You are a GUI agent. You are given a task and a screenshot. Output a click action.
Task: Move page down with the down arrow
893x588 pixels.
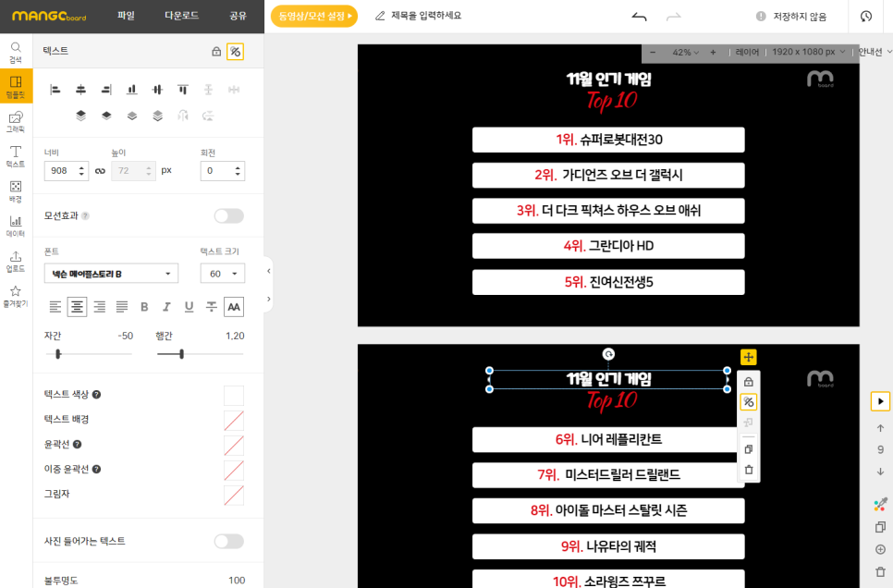coord(880,472)
